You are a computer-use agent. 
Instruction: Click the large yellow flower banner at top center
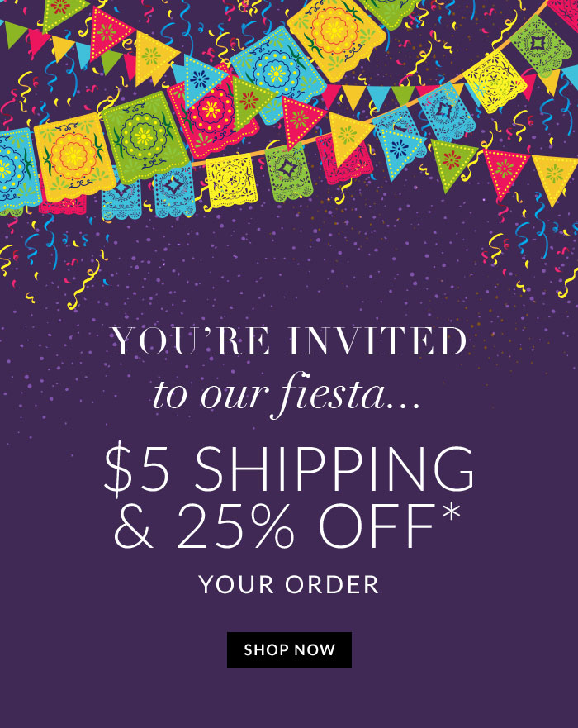335,37
